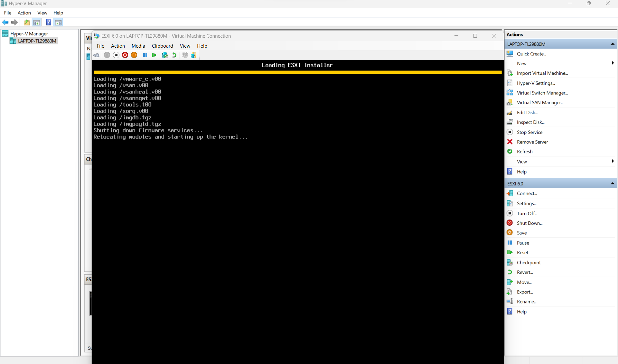This screenshot has width=618, height=364.
Task: Click Checkpoint action icon in Actions pane
Action: pos(510,262)
